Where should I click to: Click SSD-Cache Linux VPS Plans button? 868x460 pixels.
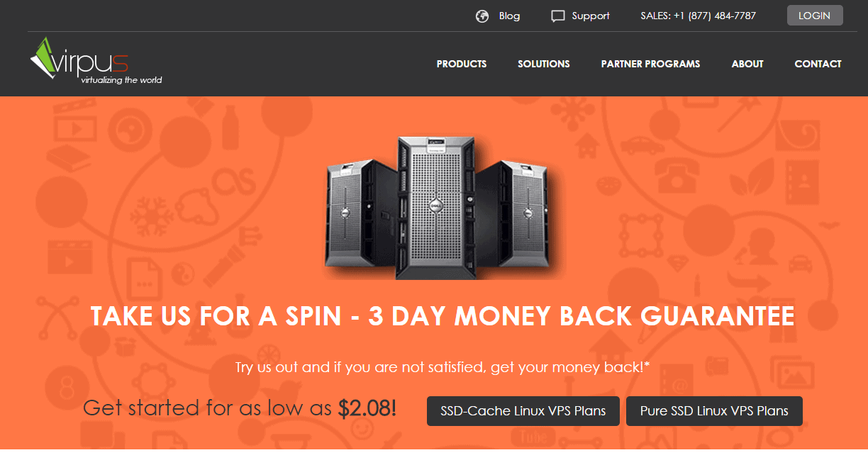point(523,411)
